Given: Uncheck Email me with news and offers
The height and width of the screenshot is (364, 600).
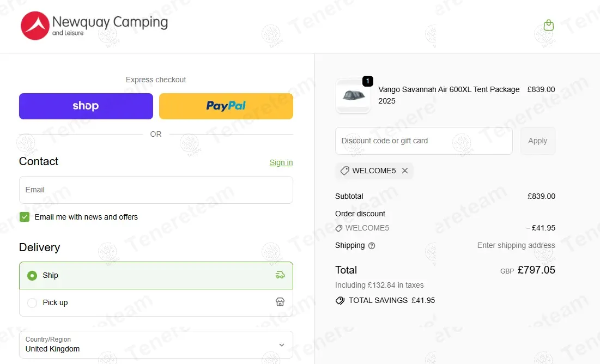Looking at the screenshot, I should 25,217.
